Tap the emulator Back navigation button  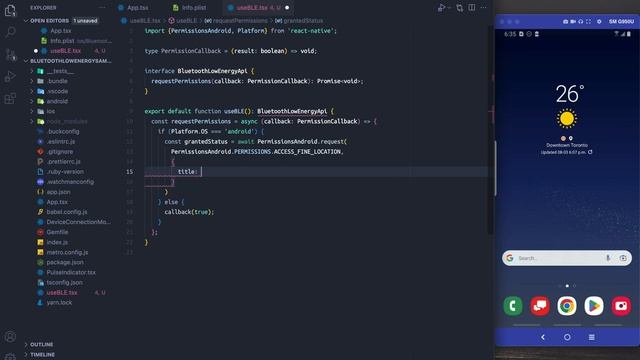[543, 337]
